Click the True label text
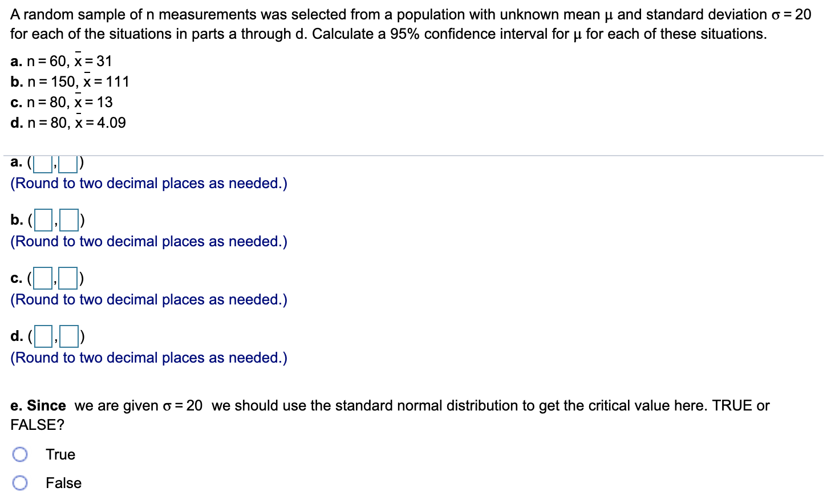This screenshot has height=504, width=827. coord(60,454)
